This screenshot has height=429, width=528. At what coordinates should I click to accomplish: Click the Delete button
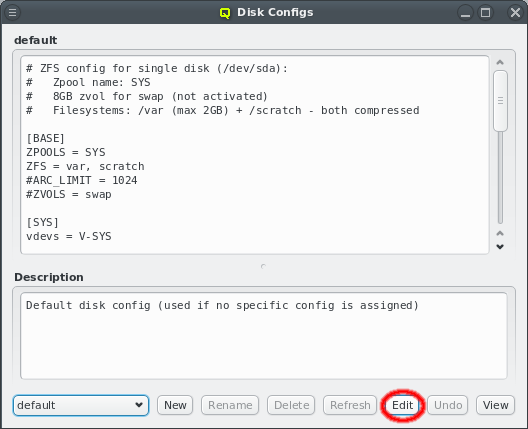[291, 405]
